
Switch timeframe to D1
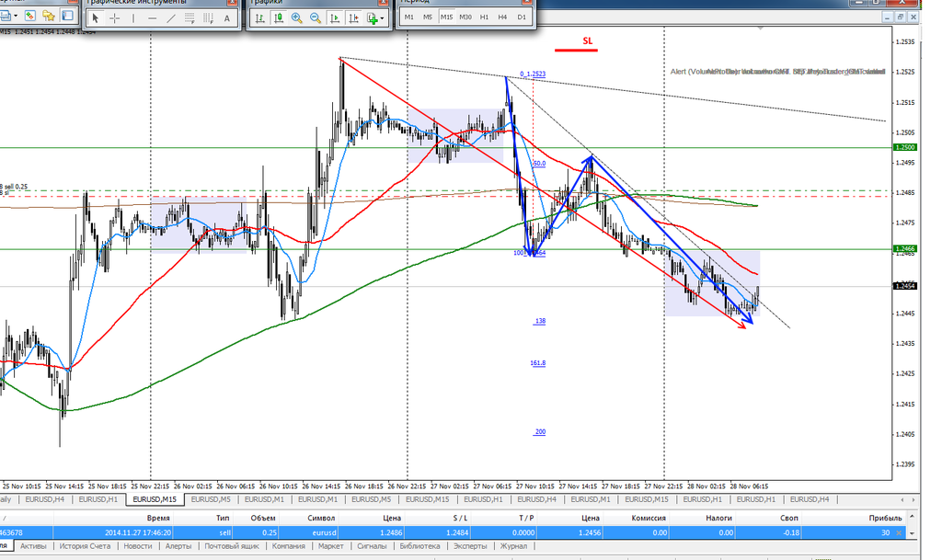tap(522, 17)
